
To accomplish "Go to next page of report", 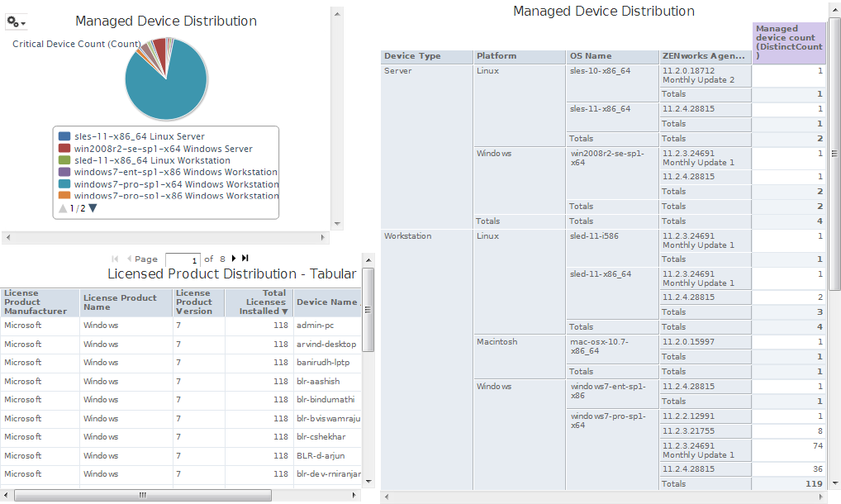I will [234, 259].
